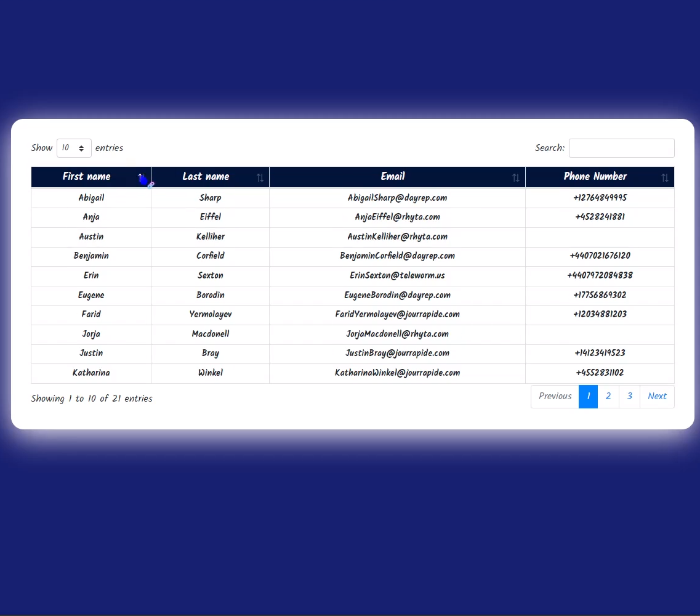Viewport: 700px width, 616px height.
Task: Select AbigailSharp@dayrep.com email cell
Action: pos(397,198)
